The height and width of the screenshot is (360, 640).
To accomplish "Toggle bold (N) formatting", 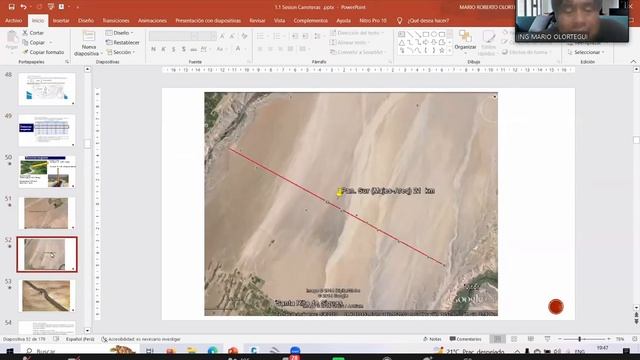I will click(x=153, y=49).
